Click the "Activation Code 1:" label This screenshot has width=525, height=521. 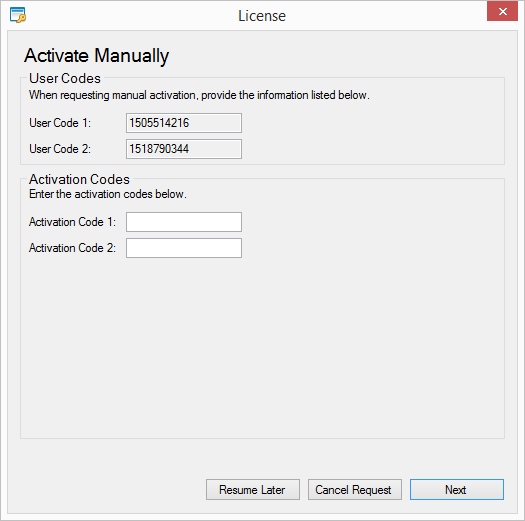[72, 222]
